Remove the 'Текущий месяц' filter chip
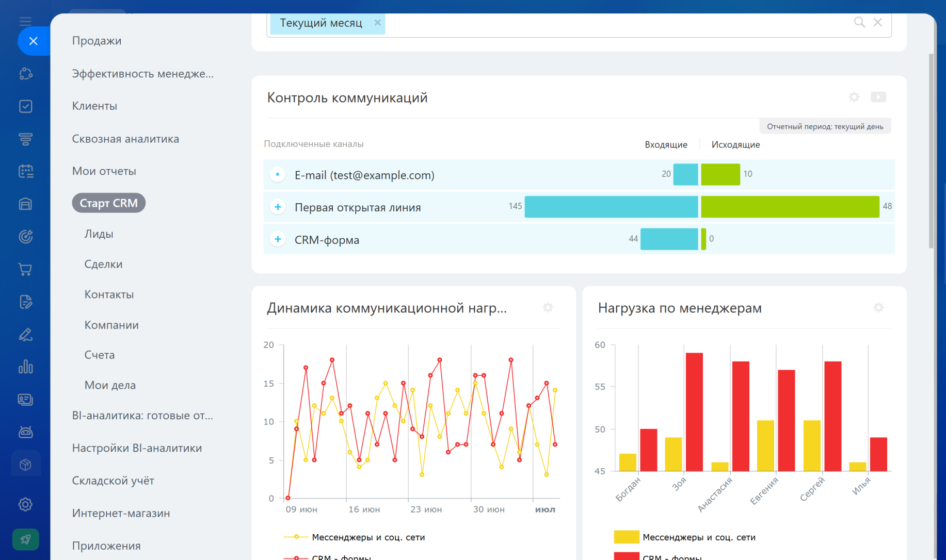 tap(377, 23)
